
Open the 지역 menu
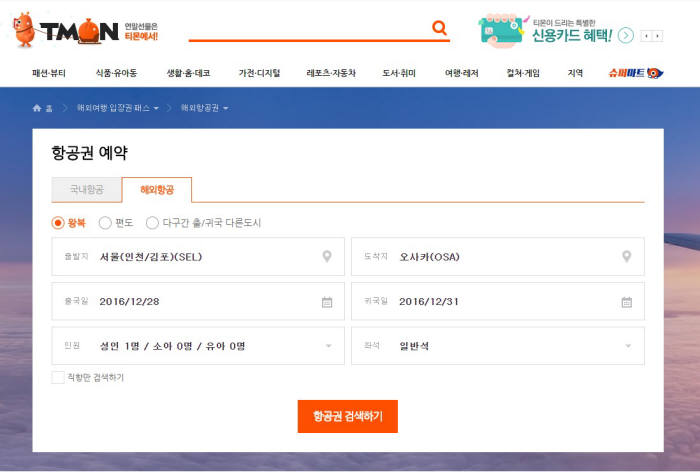[x=575, y=73]
